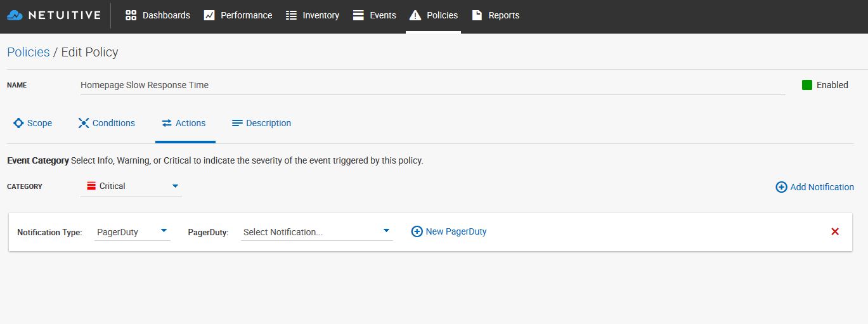Click the Policies breadcrumb link
The width and height of the screenshot is (868, 324).
click(29, 52)
